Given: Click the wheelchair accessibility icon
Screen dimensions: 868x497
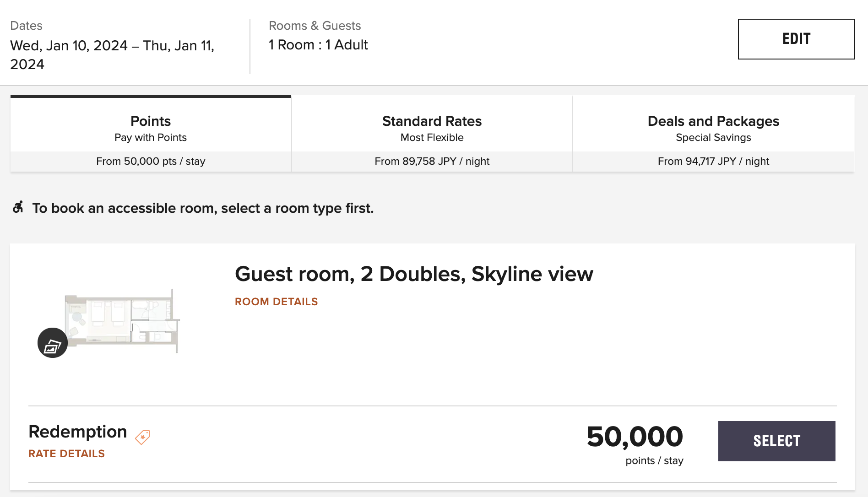Looking at the screenshot, I should (18, 207).
